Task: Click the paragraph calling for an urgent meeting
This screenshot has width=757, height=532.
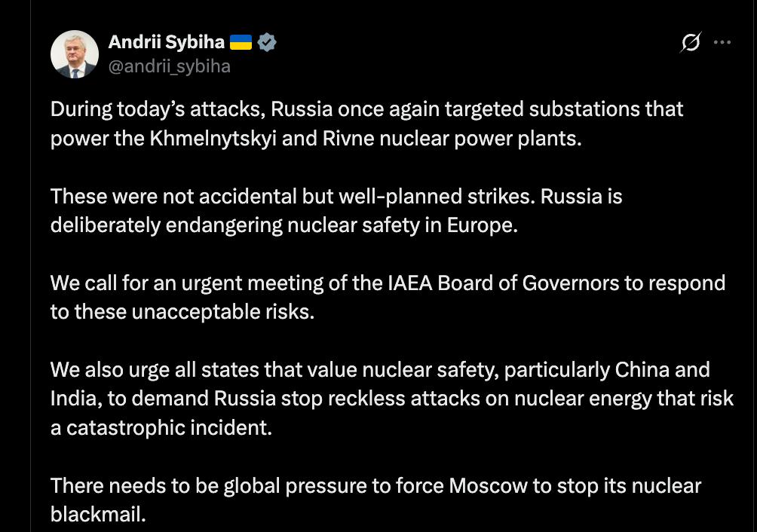Action: pyautogui.click(x=387, y=298)
